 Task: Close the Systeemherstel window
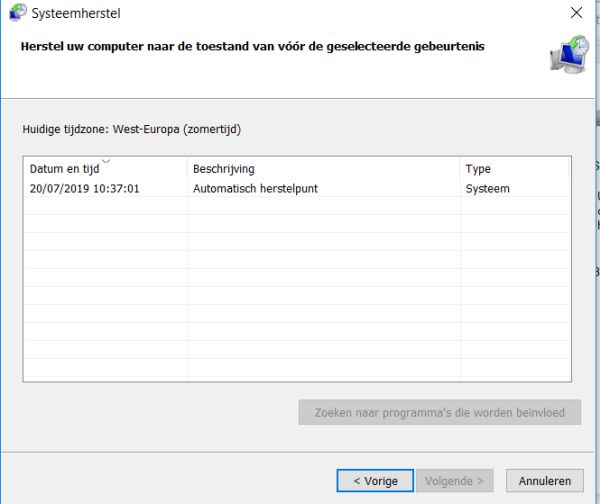[x=575, y=14]
